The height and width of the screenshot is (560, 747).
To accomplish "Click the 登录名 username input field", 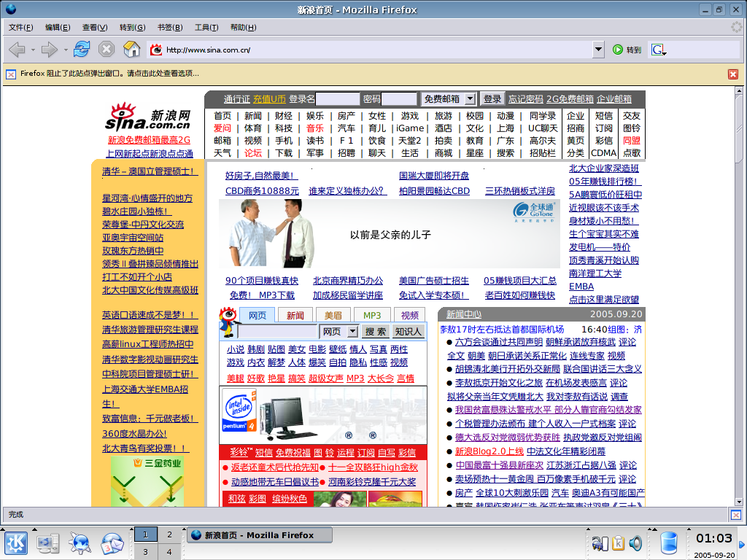I will (x=337, y=98).
